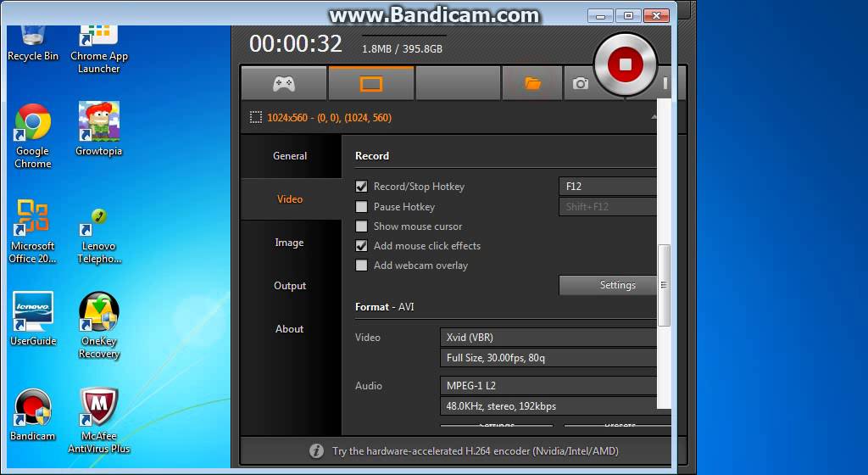
Task: Open Lenovo Telephony desktop shortcut
Action: tap(99, 237)
